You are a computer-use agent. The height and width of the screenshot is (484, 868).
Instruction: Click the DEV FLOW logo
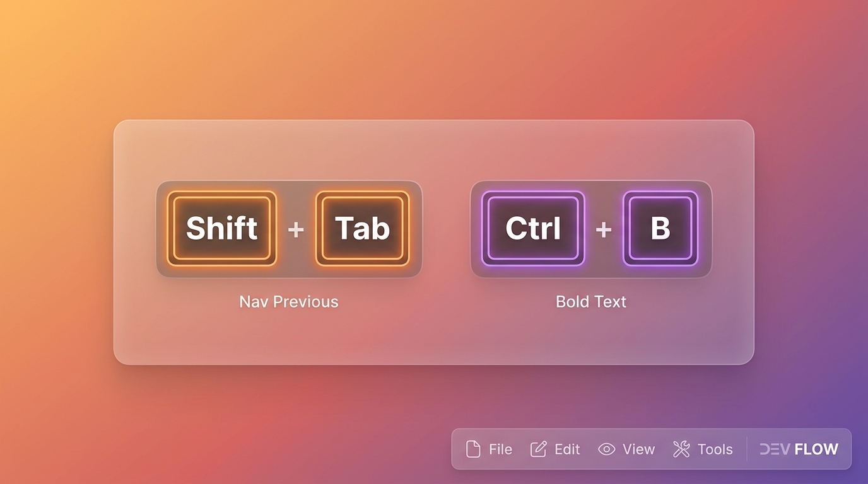(x=799, y=449)
